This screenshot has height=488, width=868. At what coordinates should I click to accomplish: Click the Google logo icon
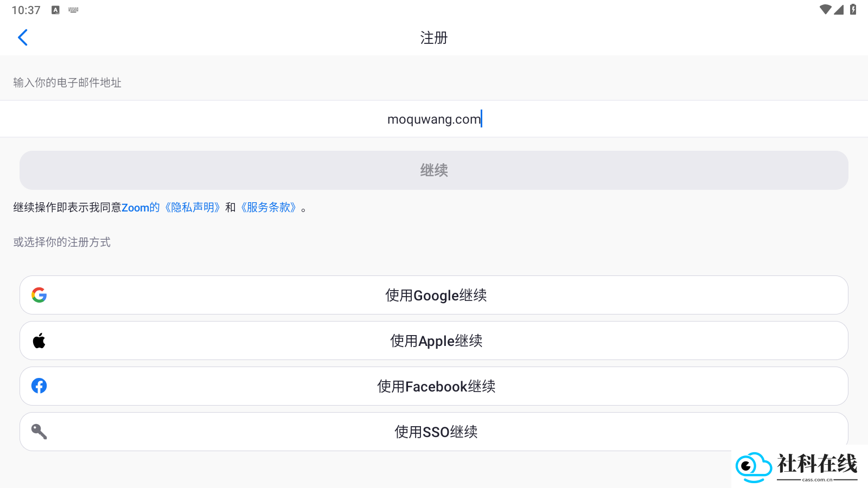point(39,295)
